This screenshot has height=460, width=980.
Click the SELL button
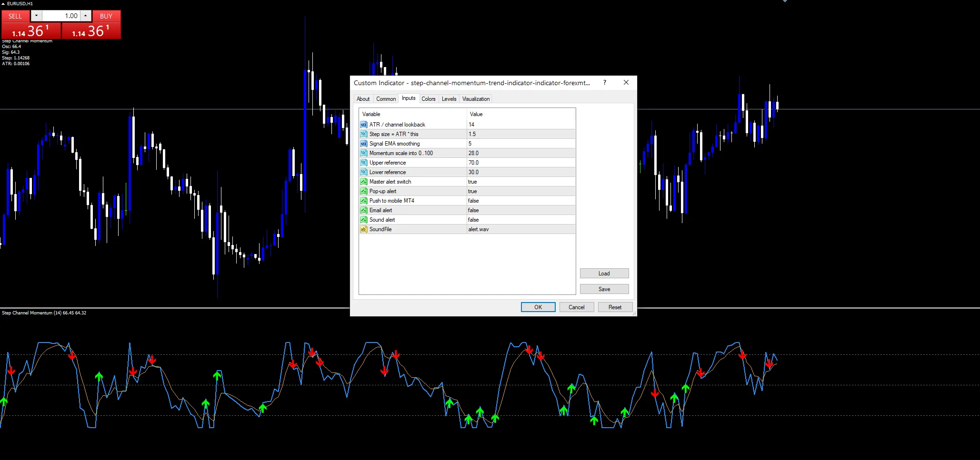point(15,16)
